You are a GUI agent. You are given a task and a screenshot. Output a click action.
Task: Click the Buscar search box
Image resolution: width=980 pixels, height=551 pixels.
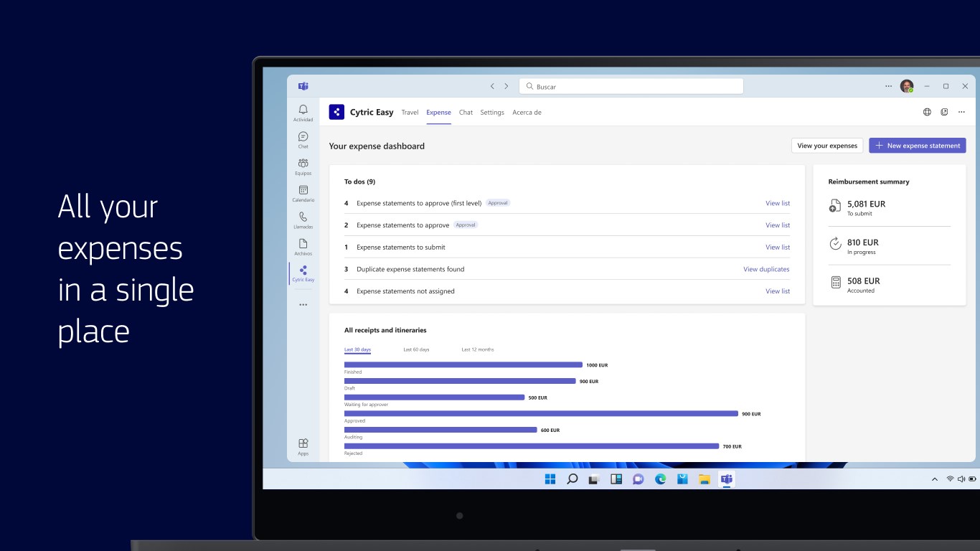(631, 86)
